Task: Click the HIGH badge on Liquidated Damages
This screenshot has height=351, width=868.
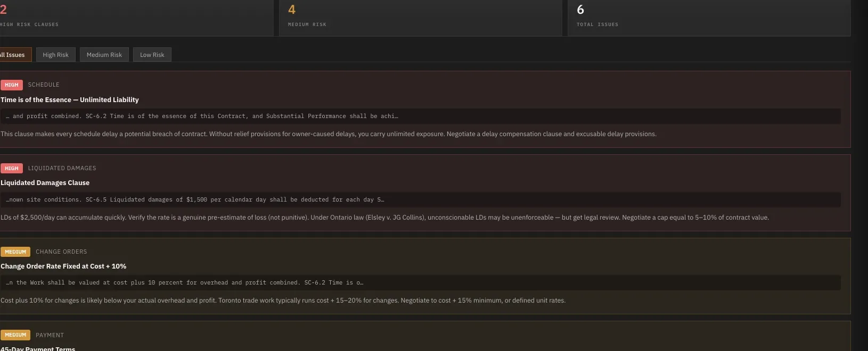Action: (12, 168)
